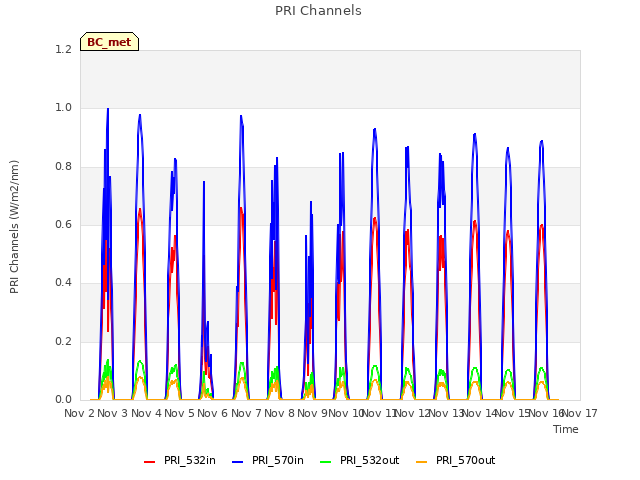Click the Nov 4 x-axis tick label
Viewport: 640px width, 480px height.
(146, 413)
